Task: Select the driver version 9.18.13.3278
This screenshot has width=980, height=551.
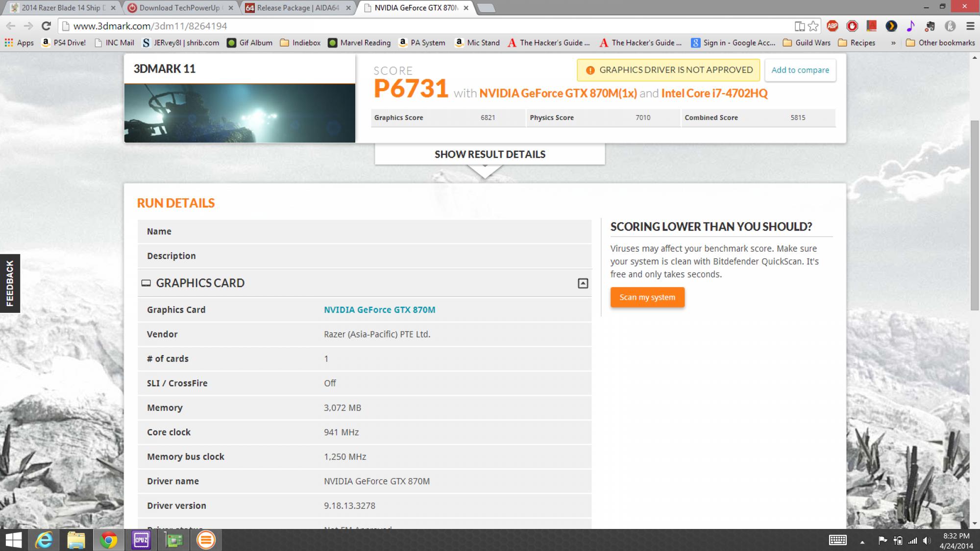Action: 349,505
